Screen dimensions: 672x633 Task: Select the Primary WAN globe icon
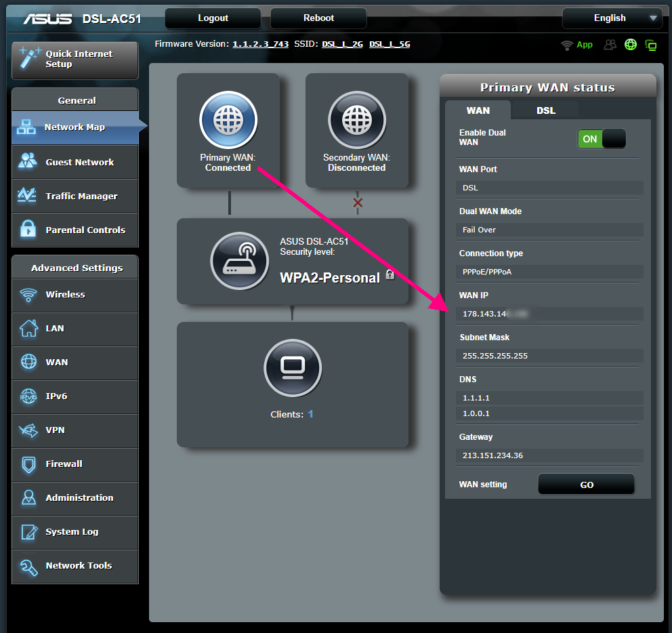(228, 120)
